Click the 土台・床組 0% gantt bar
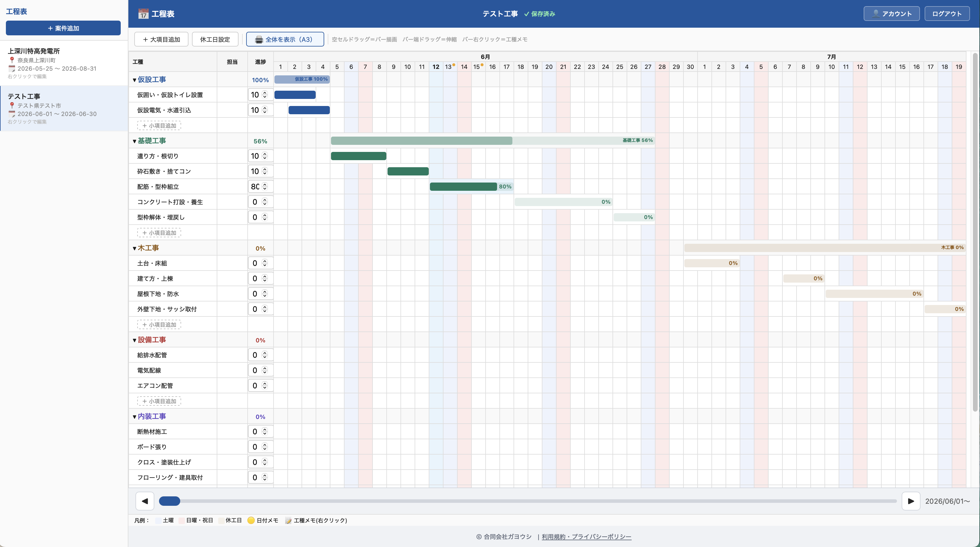 point(712,263)
